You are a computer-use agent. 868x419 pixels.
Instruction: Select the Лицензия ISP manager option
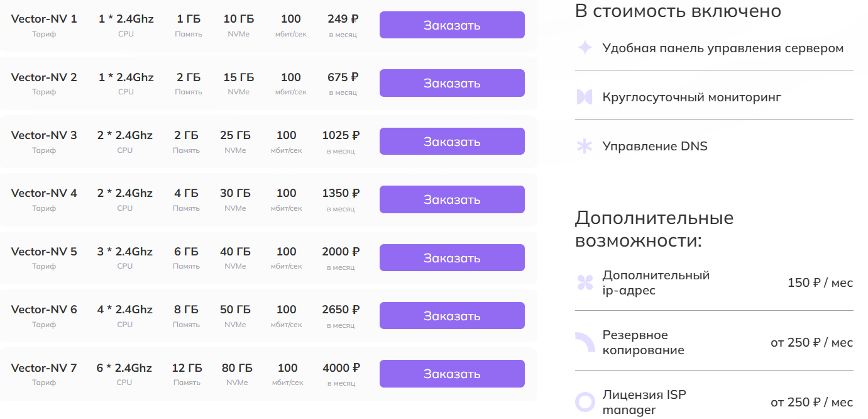tap(644, 403)
